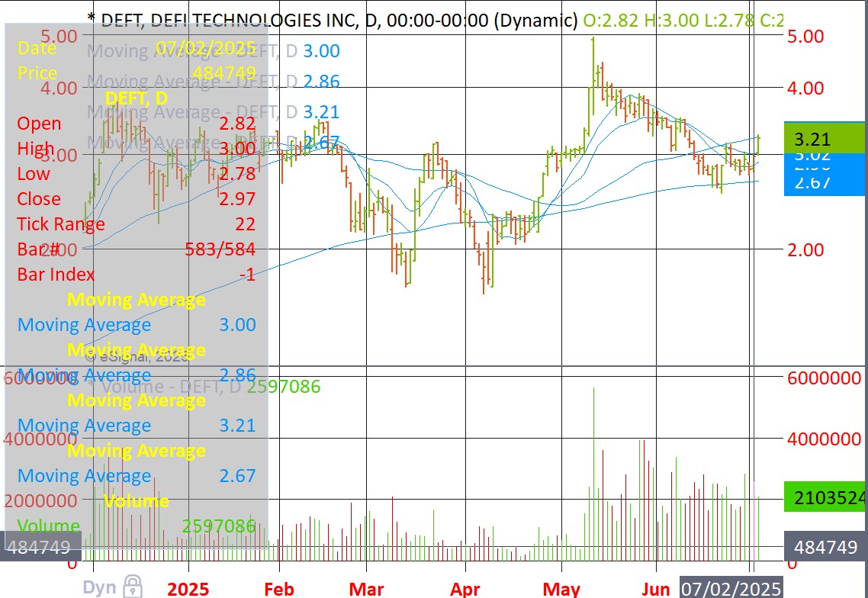This screenshot has height=598, width=868.
Task: Click the blue Moving Average 3.00 cursor window row
Action: (137, 324)
